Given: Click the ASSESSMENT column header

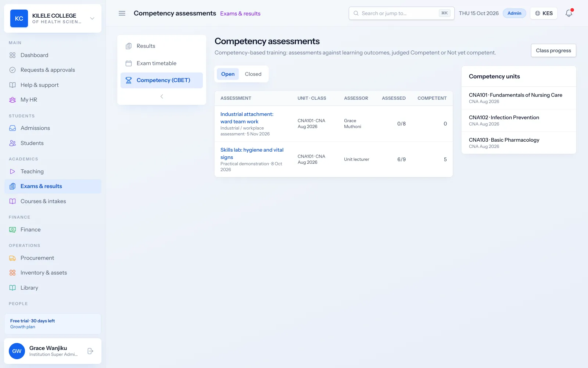Looking at the screenshot, I should pyautogui.click(x=236, y=98).
